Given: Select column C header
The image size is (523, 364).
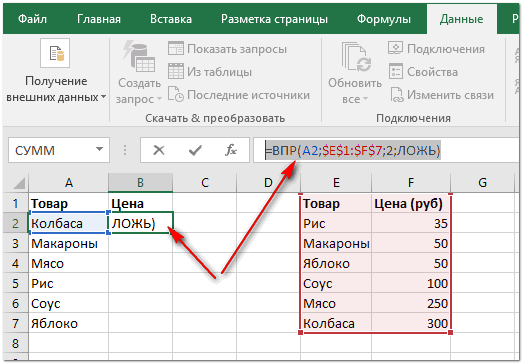Looking at the screenshot, I should (204, 183).
